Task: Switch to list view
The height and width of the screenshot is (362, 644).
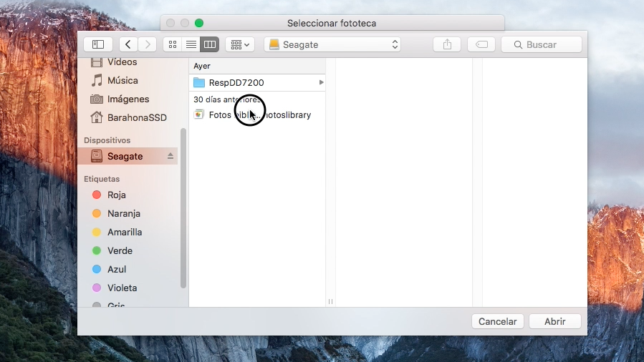Action: (x=191, y=44)
